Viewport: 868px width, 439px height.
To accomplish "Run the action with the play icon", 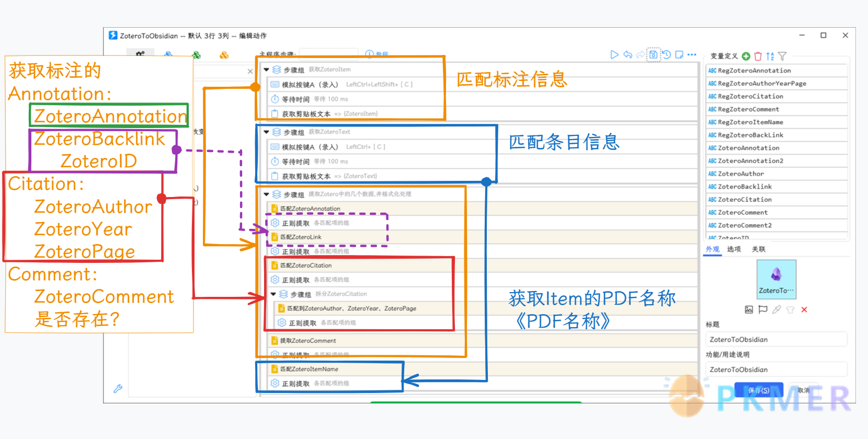I will 614,54.
